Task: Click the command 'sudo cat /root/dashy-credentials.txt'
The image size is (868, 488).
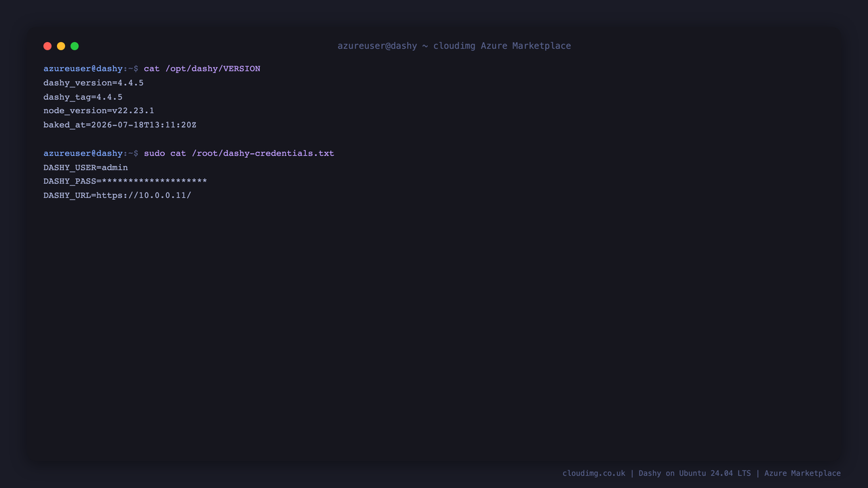Action: coord(239,153)
